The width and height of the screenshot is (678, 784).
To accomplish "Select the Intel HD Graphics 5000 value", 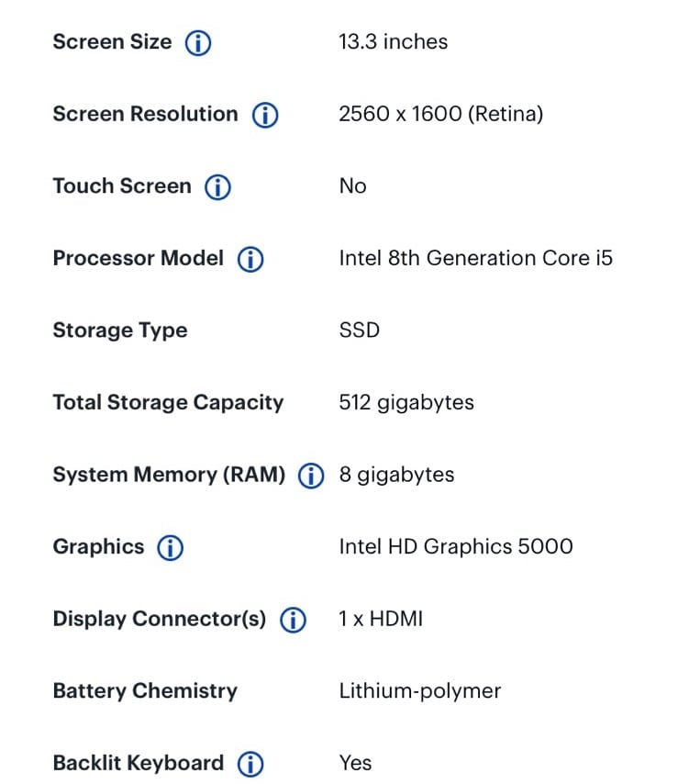I will pos(456,546).
